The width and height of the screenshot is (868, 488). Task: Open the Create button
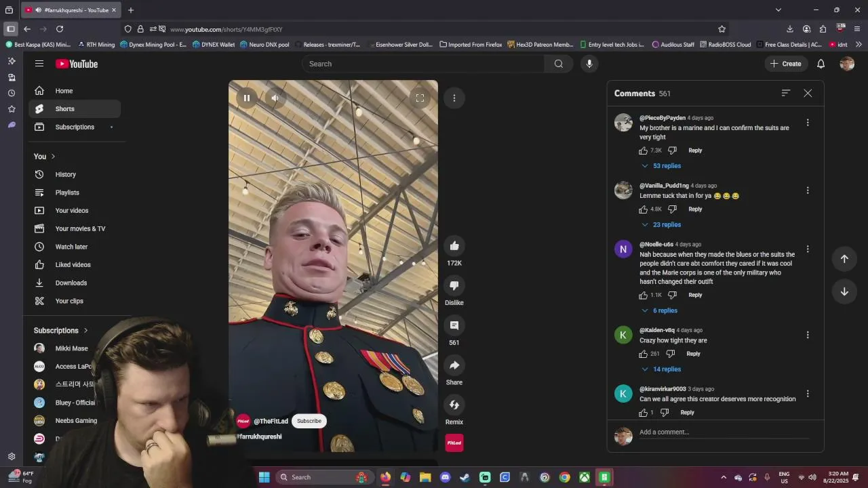pyautogui.click(x=785, y=64)
